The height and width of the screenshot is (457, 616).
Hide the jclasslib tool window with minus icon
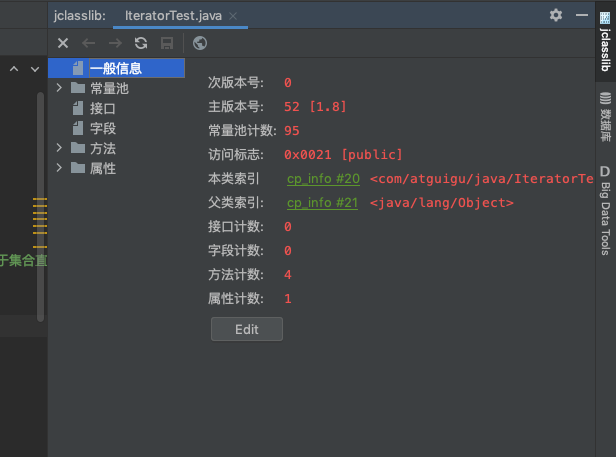pyautogui.click(x=582, y=15)
